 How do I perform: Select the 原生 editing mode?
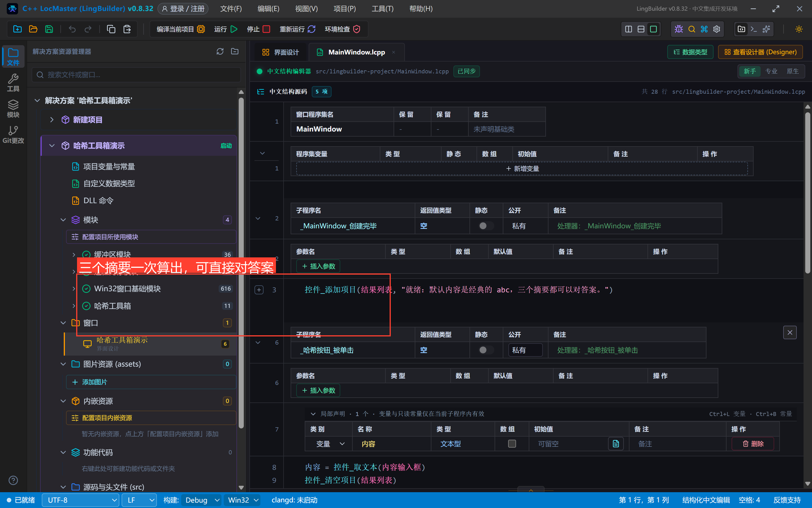(x=793, y=71)
